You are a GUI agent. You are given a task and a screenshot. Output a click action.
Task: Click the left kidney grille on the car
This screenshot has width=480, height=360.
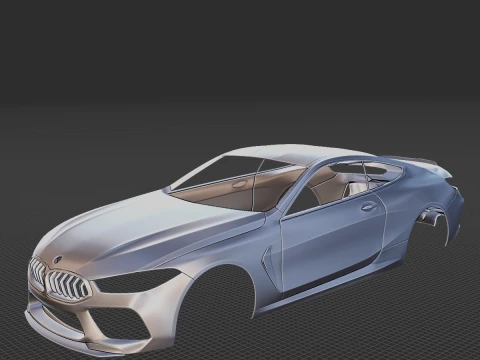37,272
